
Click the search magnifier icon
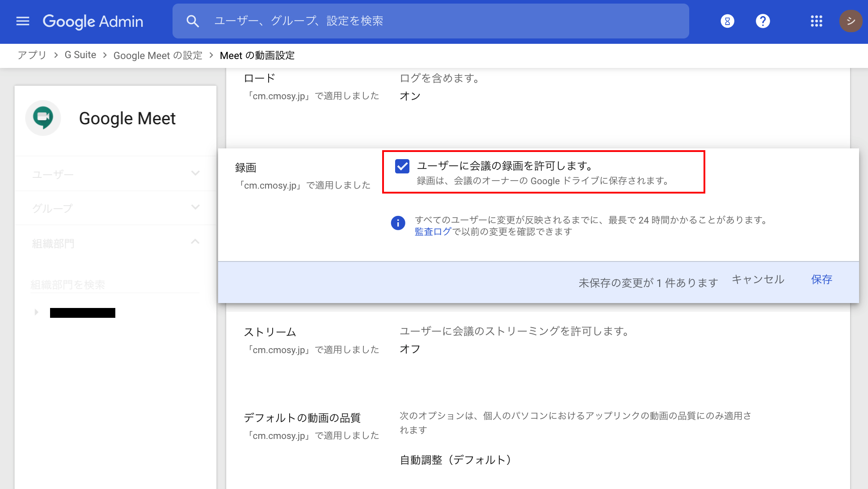[193, 21]
